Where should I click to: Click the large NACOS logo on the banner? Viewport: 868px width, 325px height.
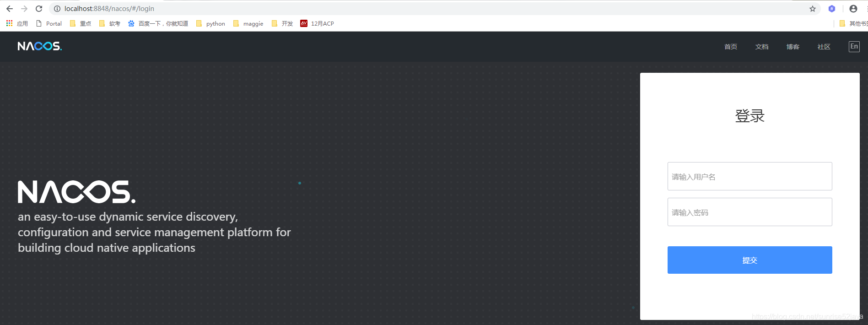point(76,192)
